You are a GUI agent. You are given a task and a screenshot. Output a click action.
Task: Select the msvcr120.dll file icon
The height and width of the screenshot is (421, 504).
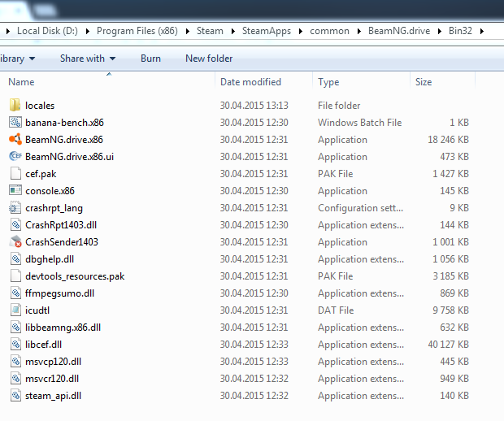click(x=15, y=378)
